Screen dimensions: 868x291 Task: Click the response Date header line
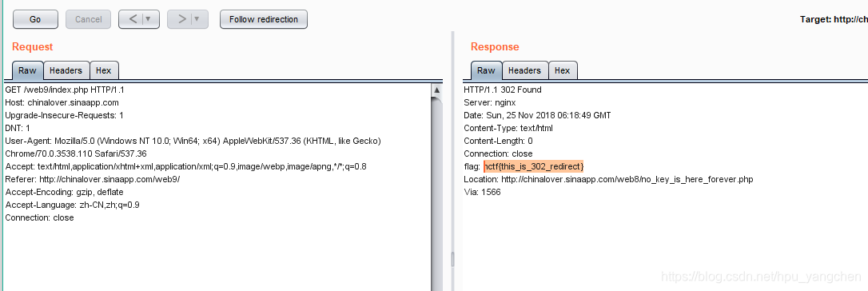pyautogui.click(x=538, y=115)
